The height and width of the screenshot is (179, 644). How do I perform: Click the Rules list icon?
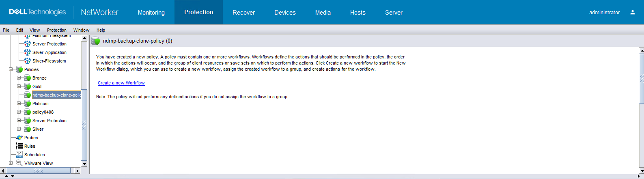19,146
